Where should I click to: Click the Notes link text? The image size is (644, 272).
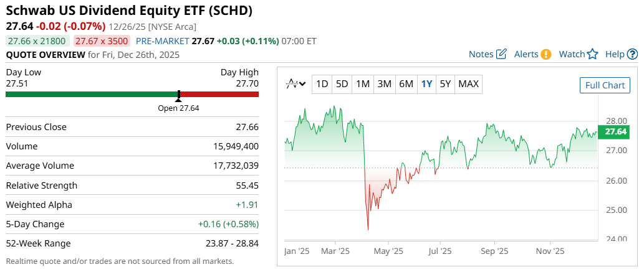point(481,54)
